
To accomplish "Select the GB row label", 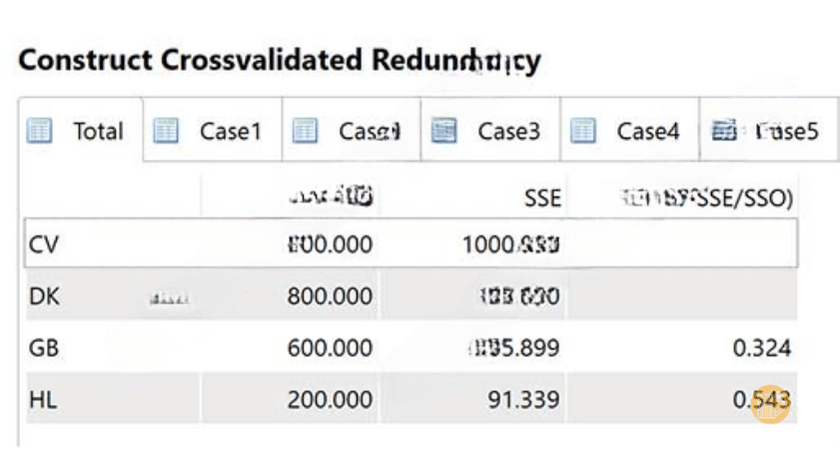I will click(43, 348).
